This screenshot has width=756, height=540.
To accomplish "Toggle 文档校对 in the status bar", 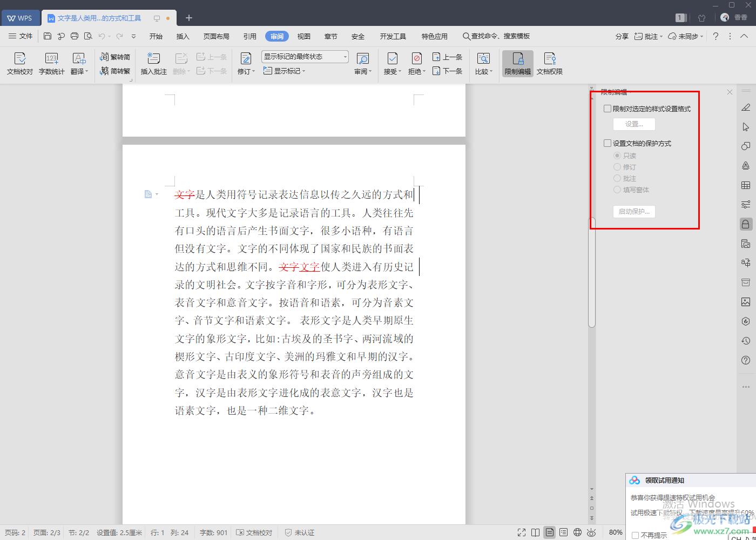I will 255,532.
